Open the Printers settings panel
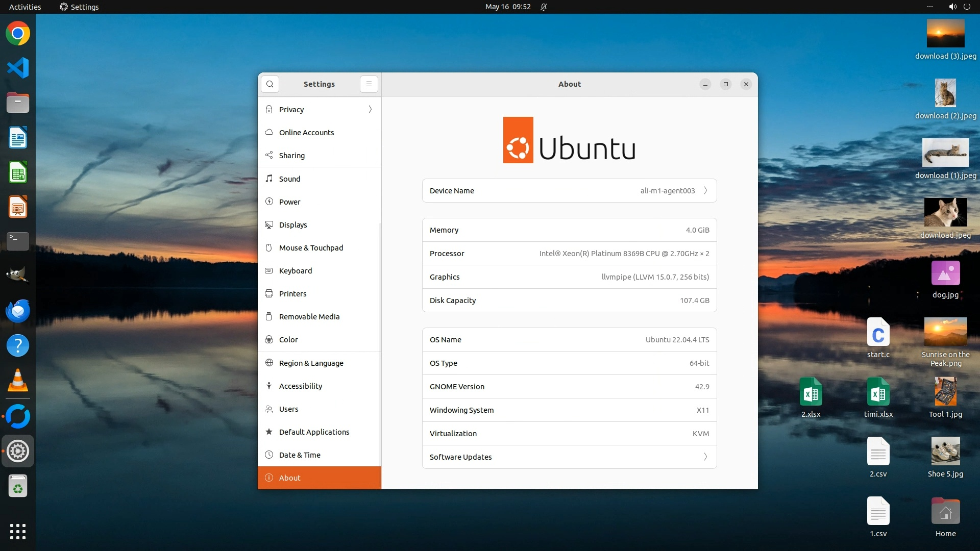The height and width of the screenshot is (551, 980). click(x=292, y=294)
